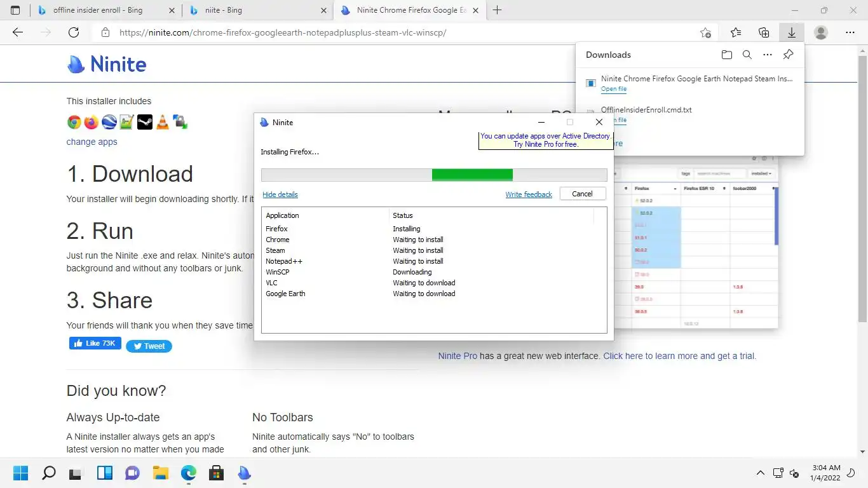Click here to learn more and get a trial
868x488 pixels.
coord(680,356)
